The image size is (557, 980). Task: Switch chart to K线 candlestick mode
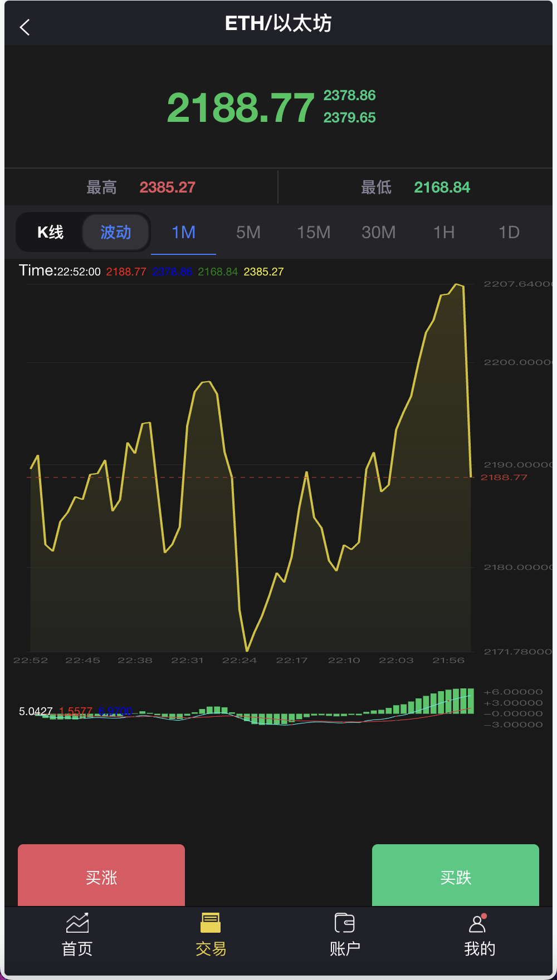click(x=50, y=232)
